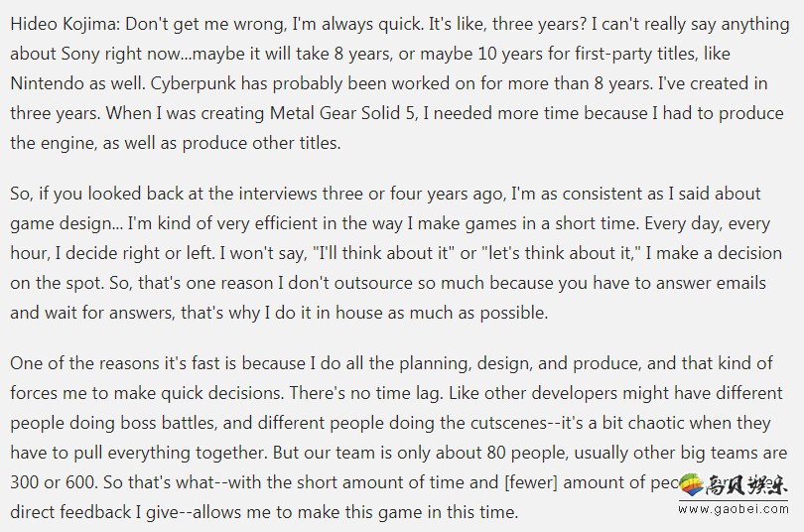Click the Chinese characters in the watermark
Screen dimensions: 804x532
tap(746, 484)
